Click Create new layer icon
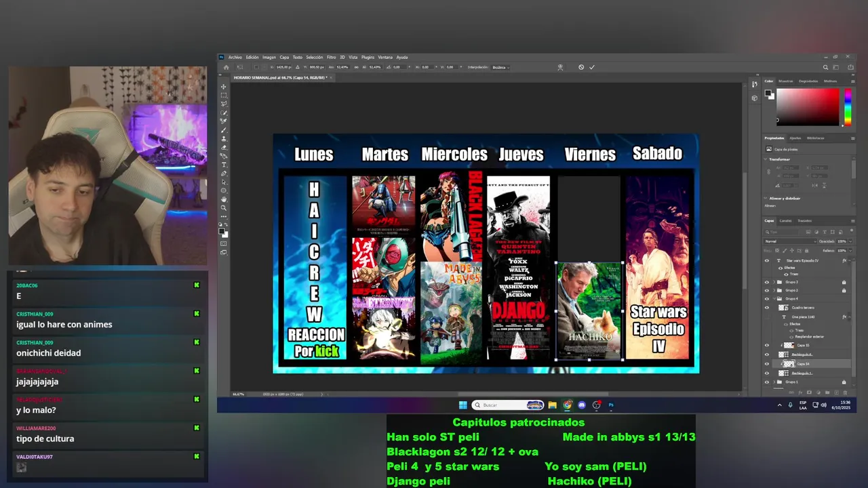The height and width of the screenshot is (488, 868). [836, 392]
